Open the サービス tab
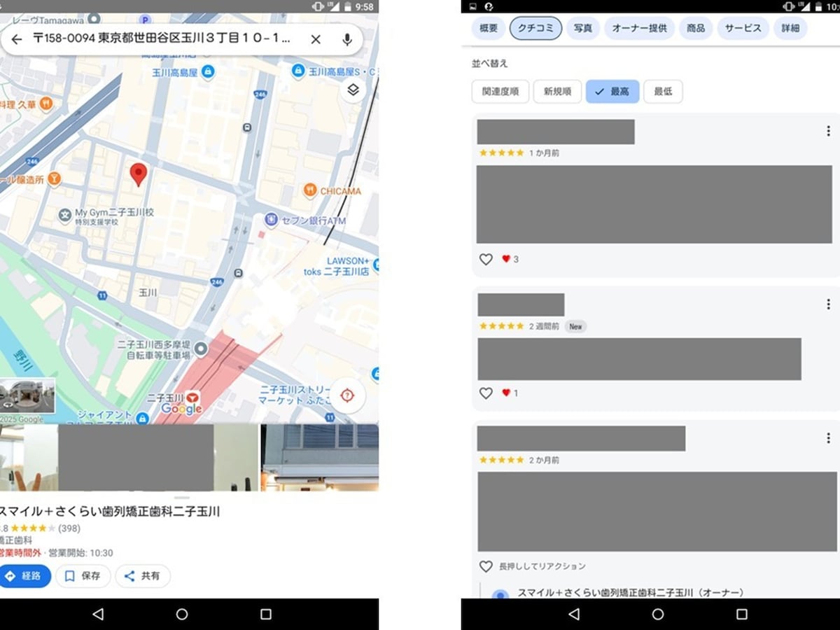This screenshot has height=630, width=840. (x=743, y=29)
